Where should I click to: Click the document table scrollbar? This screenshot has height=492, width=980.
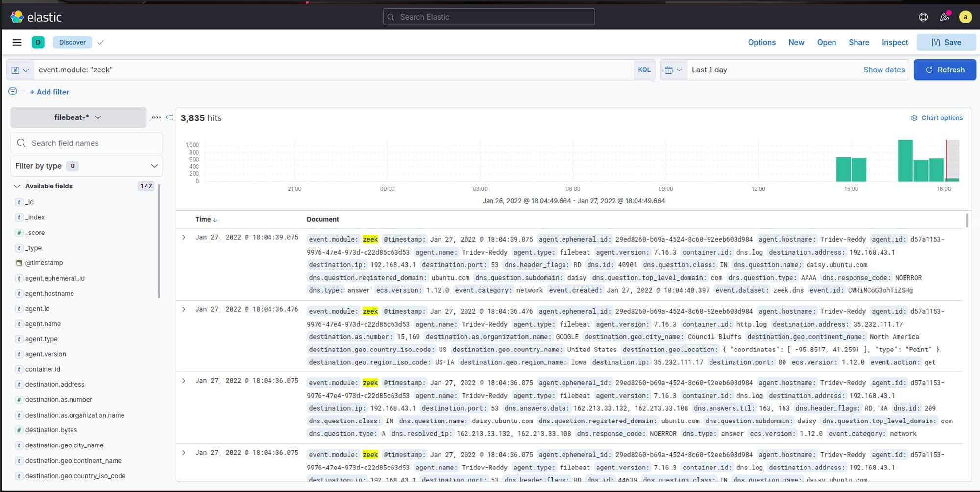[x=967, y=221]
